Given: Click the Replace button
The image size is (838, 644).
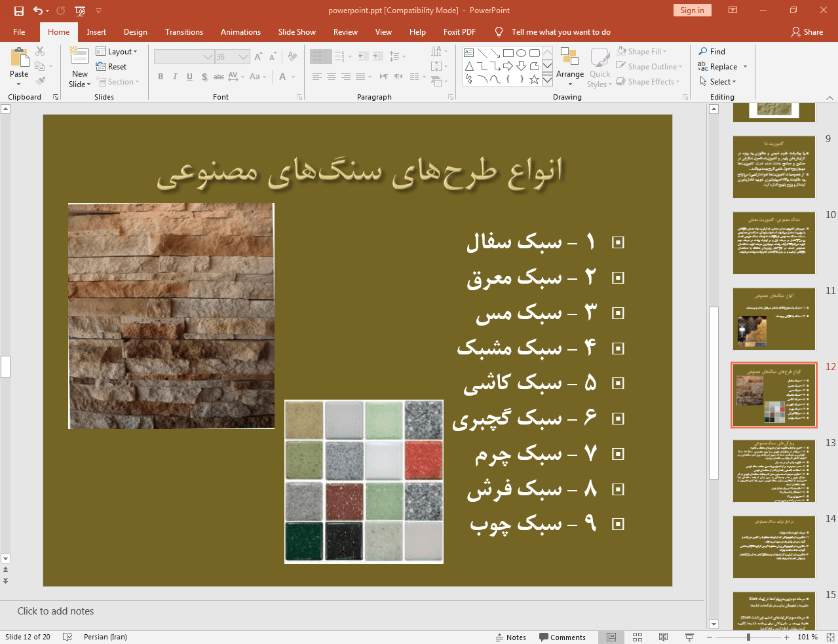Looking at the screenshot, I should tap(718, 67).
